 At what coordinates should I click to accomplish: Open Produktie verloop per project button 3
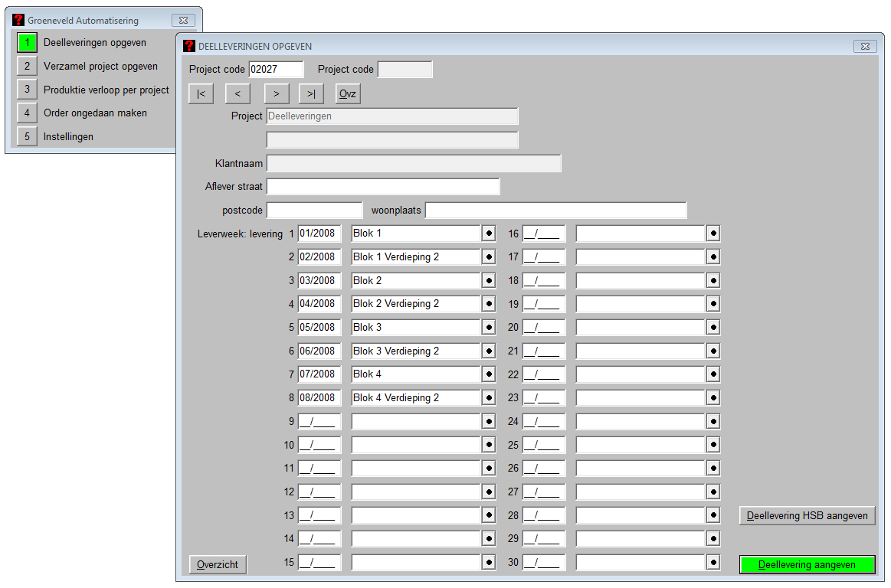(x=27, y=90)
